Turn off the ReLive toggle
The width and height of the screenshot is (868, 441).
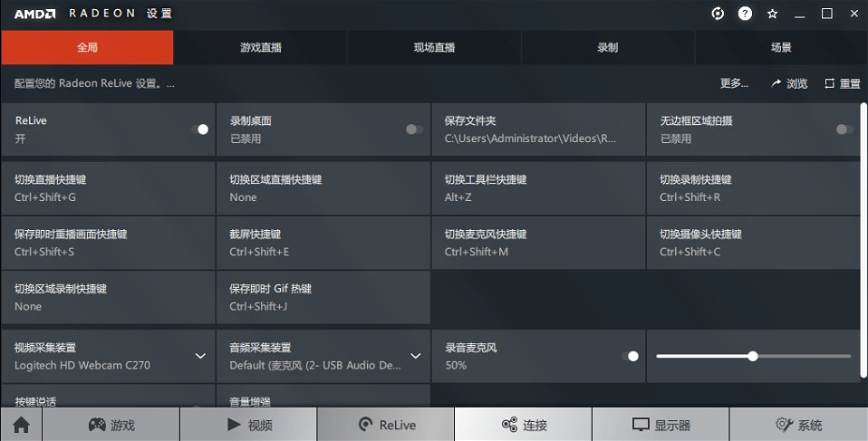[200, 129]
